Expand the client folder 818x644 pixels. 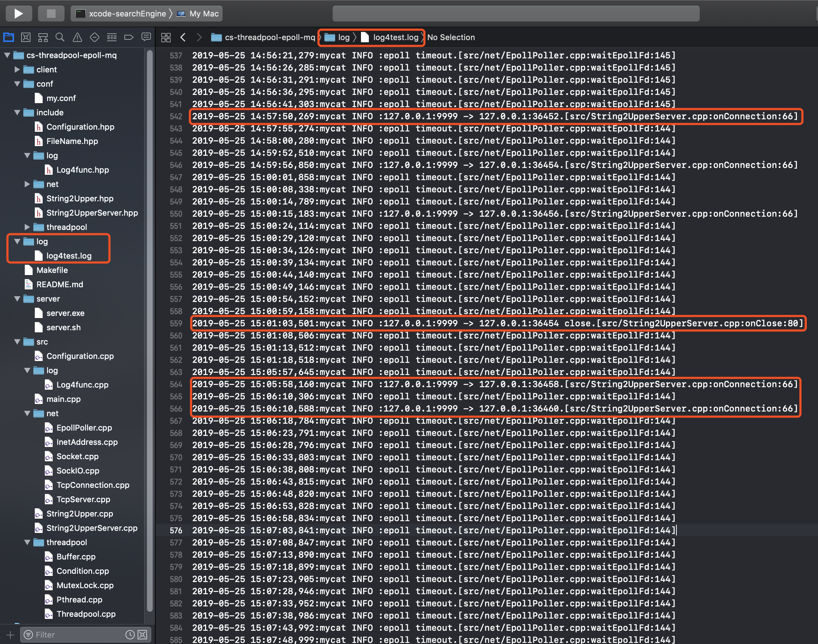point(17,69)
